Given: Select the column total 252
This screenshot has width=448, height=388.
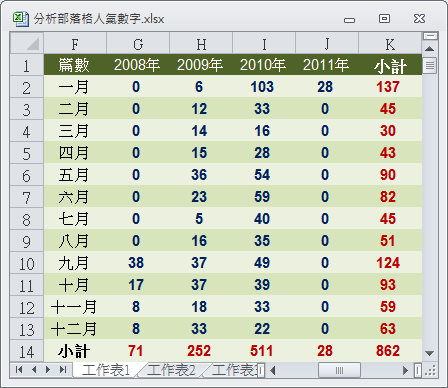Looking at the screenshot, I should [201, 351].
